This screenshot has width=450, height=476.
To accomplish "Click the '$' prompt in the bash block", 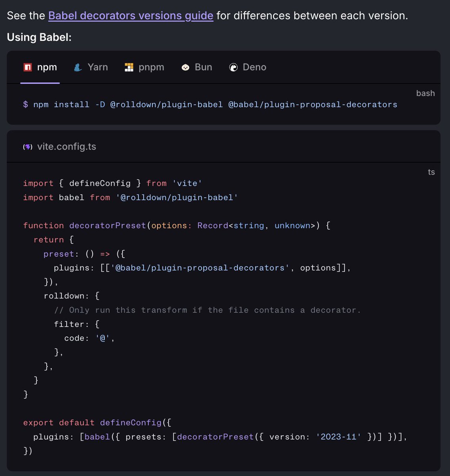I will [25, 104].
